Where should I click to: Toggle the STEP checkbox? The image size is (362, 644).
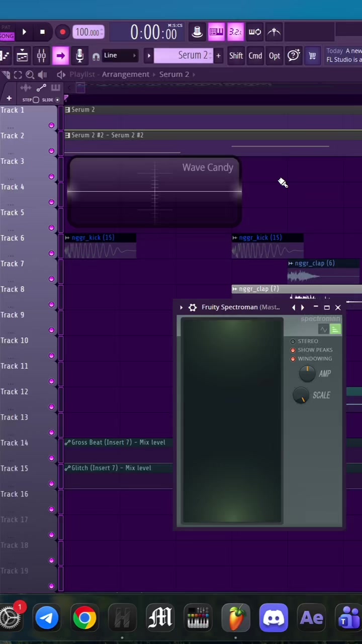click(x=36, y=100)
